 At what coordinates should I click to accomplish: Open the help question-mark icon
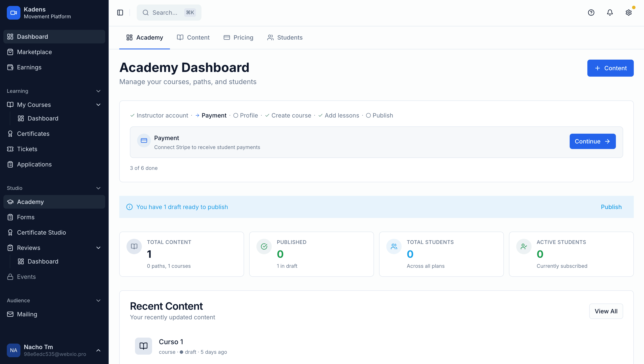click(591, 13)
